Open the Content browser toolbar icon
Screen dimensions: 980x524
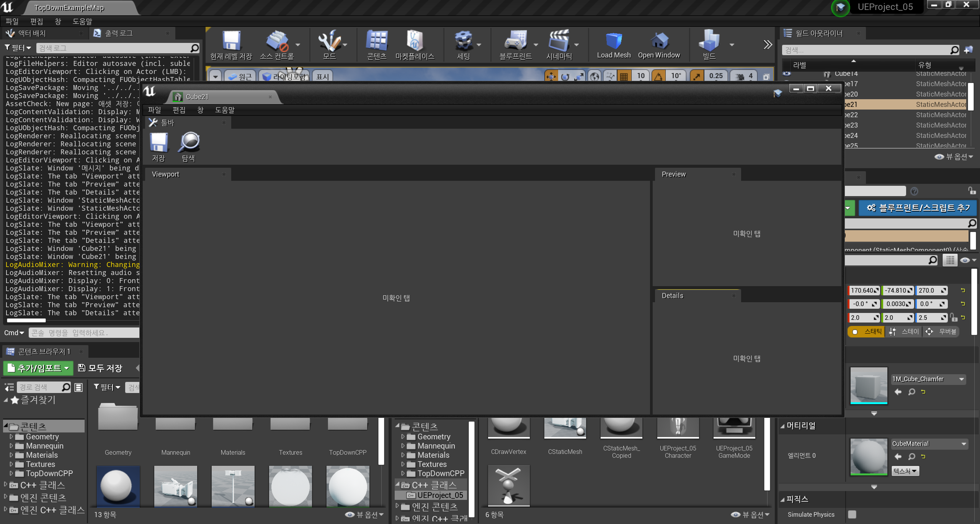[377, 41]
